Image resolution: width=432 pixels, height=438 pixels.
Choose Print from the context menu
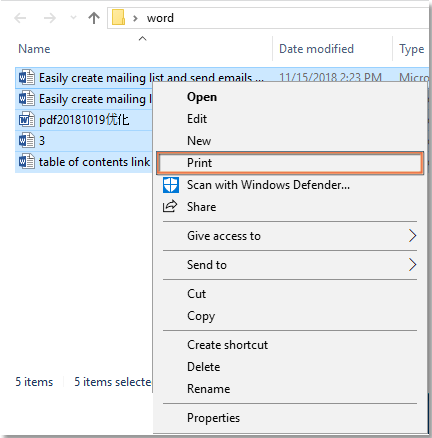pos(290,163)
